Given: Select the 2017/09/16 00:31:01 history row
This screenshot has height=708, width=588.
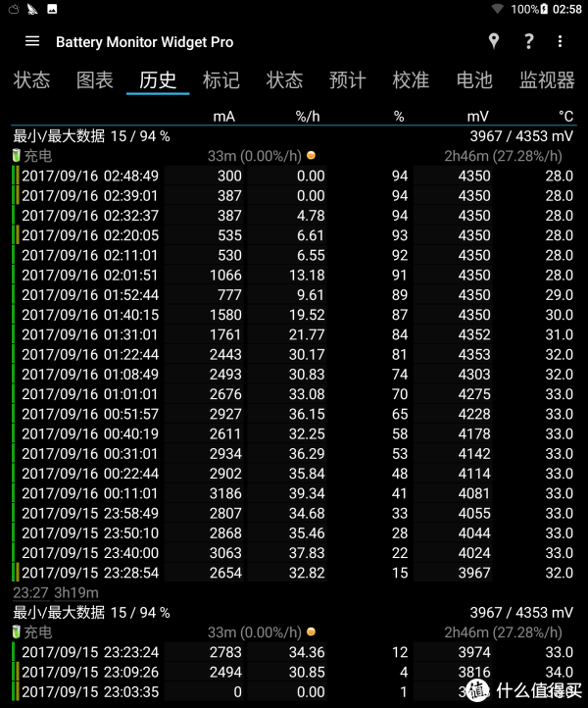Looking at the screenshot, I should click(x=293, y=454).
